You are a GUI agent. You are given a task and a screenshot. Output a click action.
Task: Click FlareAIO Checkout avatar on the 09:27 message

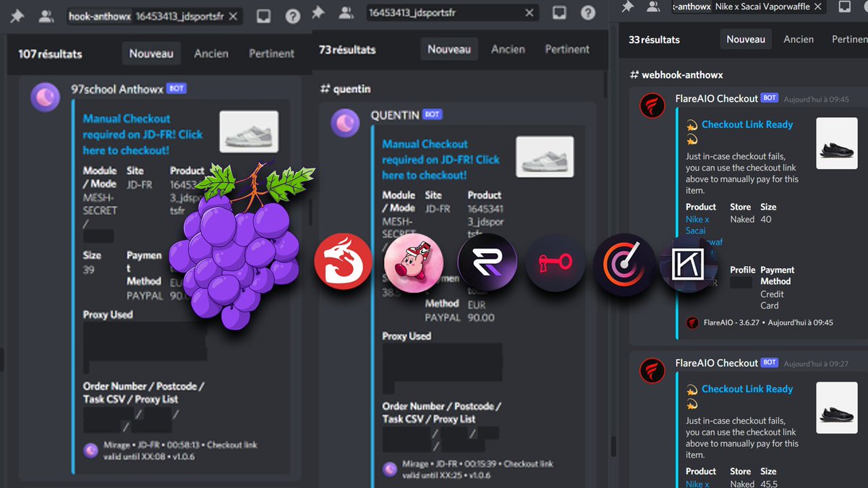coord(652,370)
